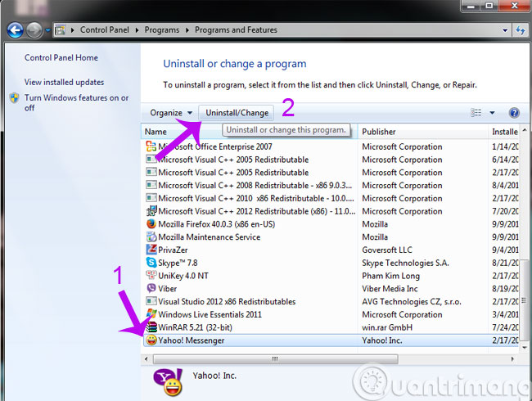The width and height of the screenshot is (532, 401).
Task: Click the Yahoo! Messenger smiley icon
Action: [151, 340]
